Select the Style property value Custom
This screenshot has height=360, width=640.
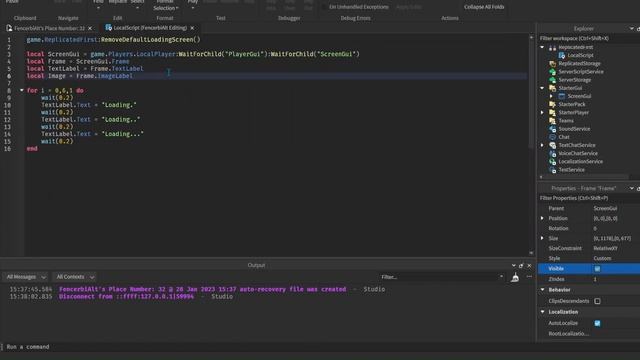coord(602,258)
